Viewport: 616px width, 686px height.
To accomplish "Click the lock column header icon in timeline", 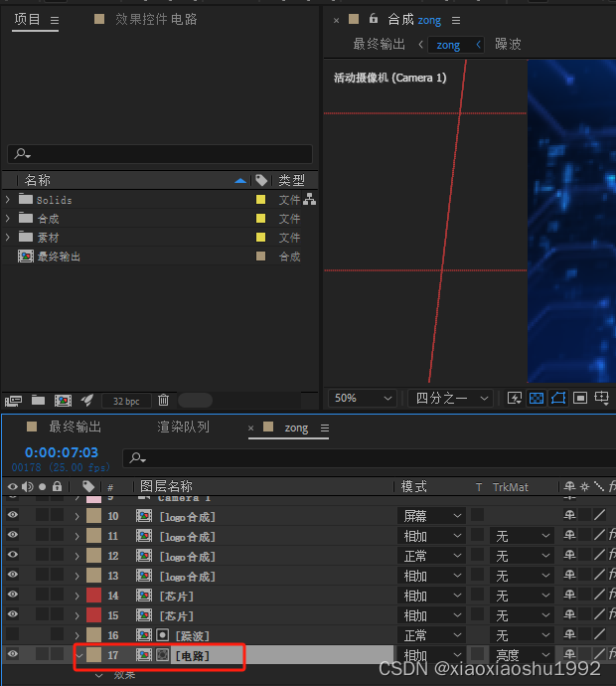I will 57,486.
